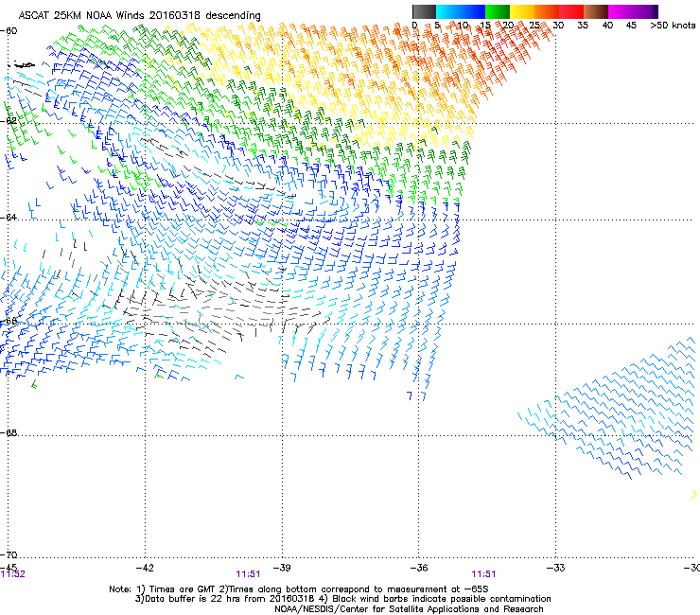Click the -42 longitude axis label
700x615 pixels.
[145, 568]
